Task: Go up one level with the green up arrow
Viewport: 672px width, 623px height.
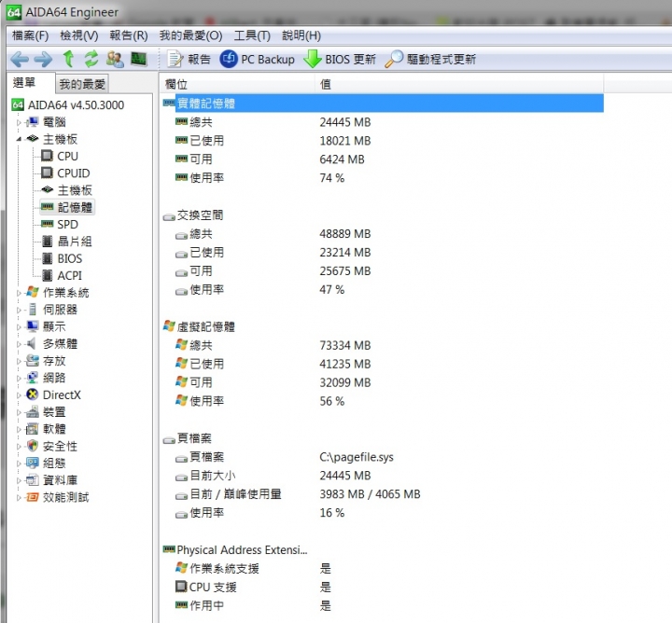Action: (x=68, y=59)
